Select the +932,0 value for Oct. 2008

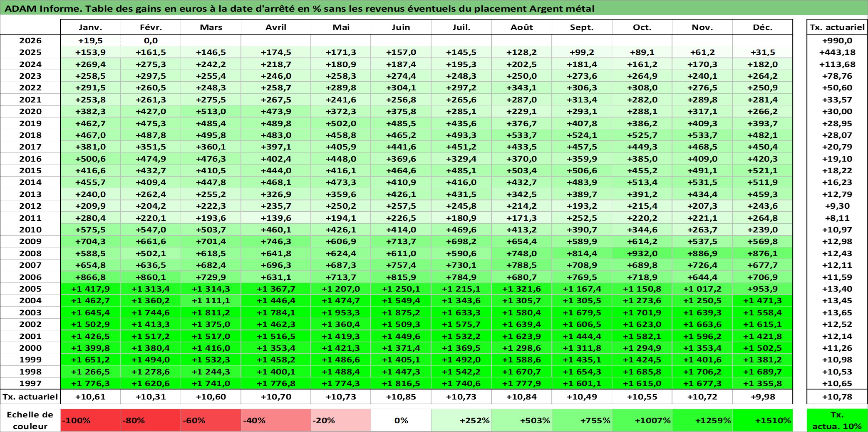pyautogui.click(x=642, y=253)
